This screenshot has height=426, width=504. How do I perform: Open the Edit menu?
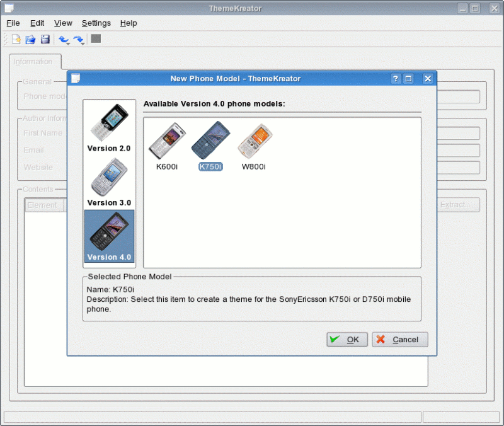pyautogui.click(x=37, y=23)
